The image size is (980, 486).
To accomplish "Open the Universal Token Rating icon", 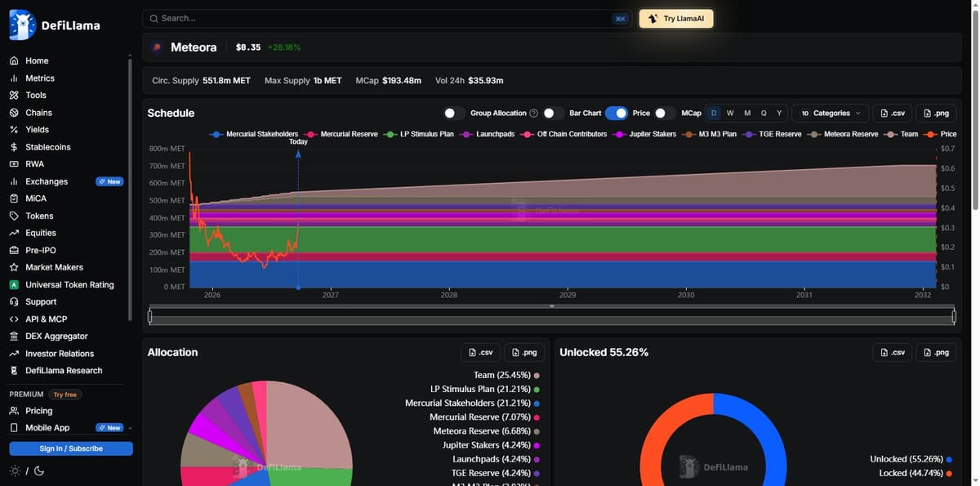I will [x=14, y=285].
